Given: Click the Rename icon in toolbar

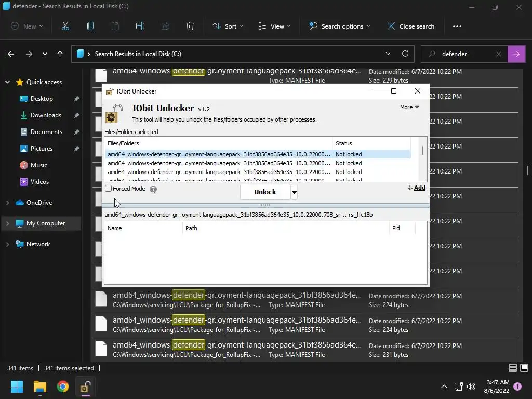Looking at the screenshot, I should 140,26.
